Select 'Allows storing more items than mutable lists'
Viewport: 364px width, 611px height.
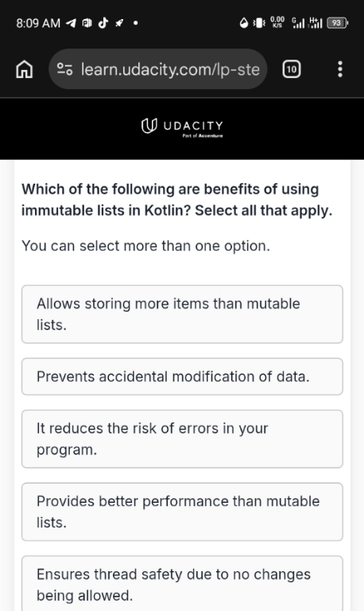click(182, 314)
